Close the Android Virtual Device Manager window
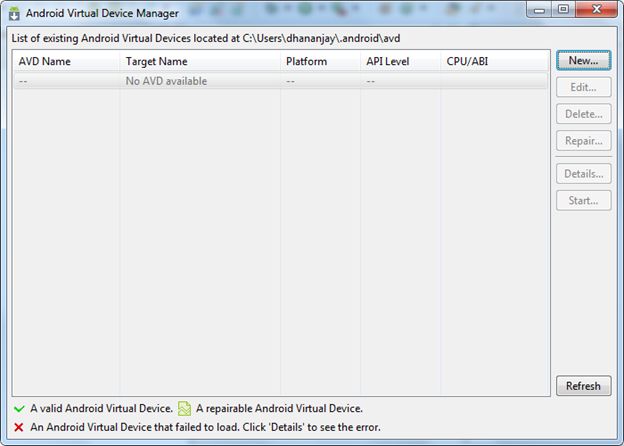624x446 pixels. pyautogui.click(x=597, y=10)
